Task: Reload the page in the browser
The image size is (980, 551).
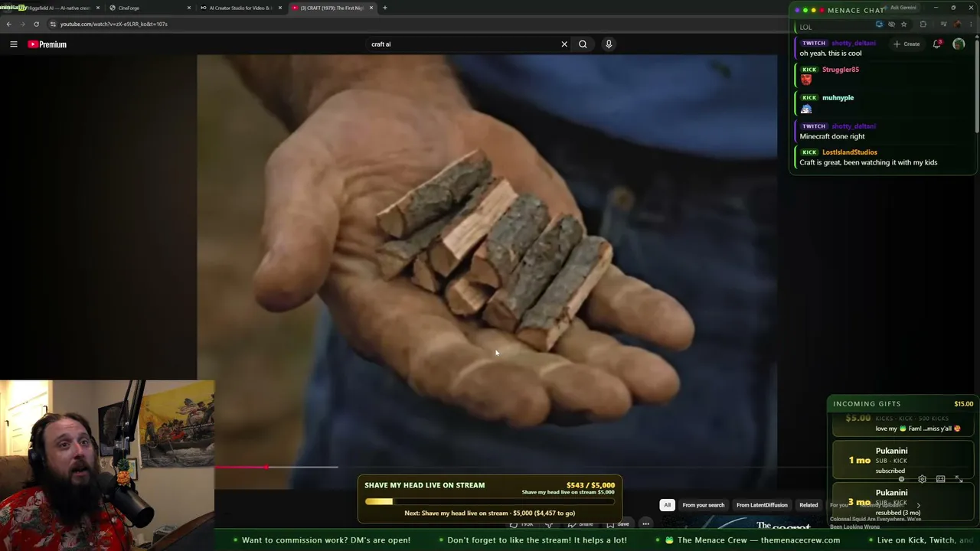Action: click(36, 24)
